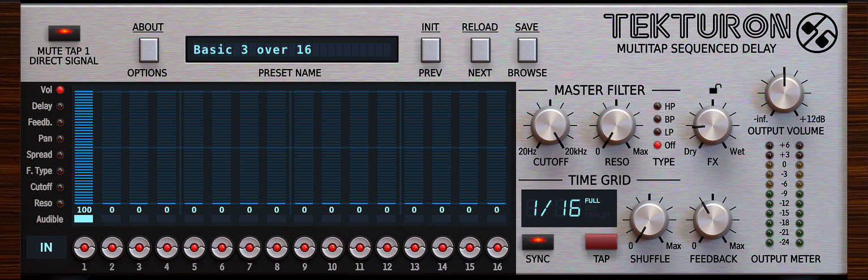Toggle tap button 10
The width and height of the screenshot is (868, 280).
tap(332, 248)
